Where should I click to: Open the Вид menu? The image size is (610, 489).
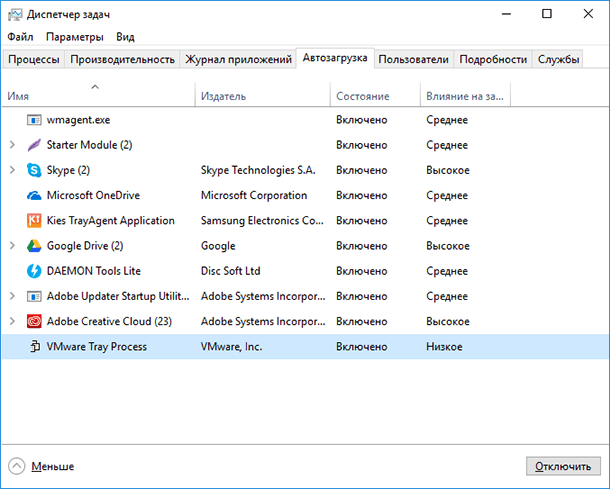125,37
